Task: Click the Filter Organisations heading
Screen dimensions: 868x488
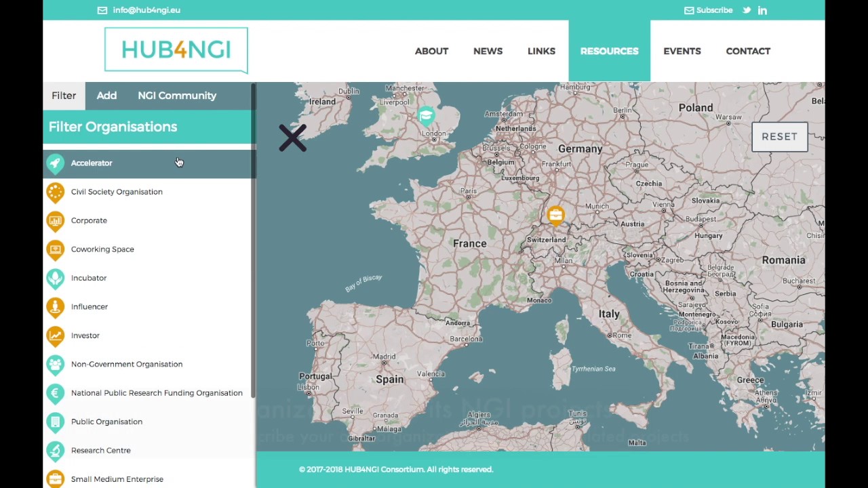Action: click(113, 127)
